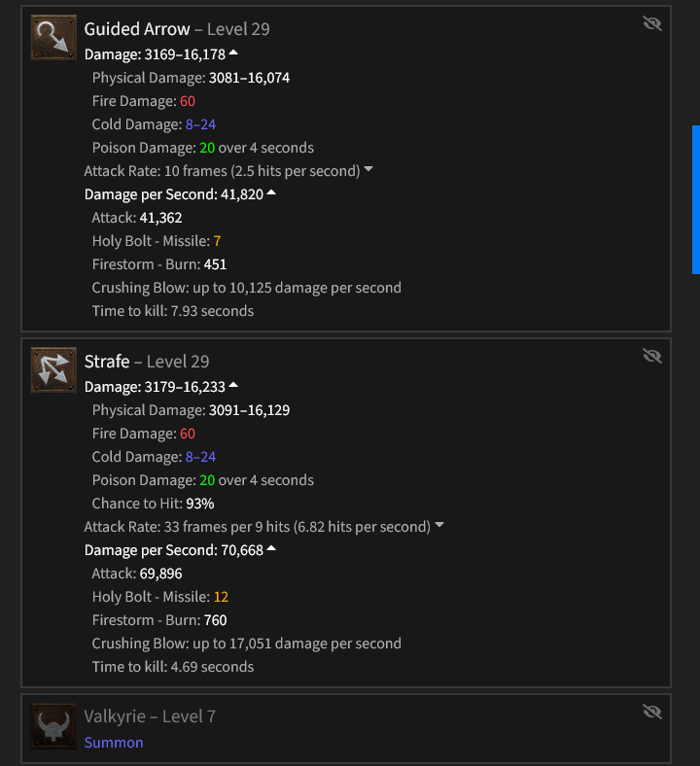This screenshot has width=700, height=766.
Task: Expand Guided Arrow attack rate details
Action: [368, 170]
